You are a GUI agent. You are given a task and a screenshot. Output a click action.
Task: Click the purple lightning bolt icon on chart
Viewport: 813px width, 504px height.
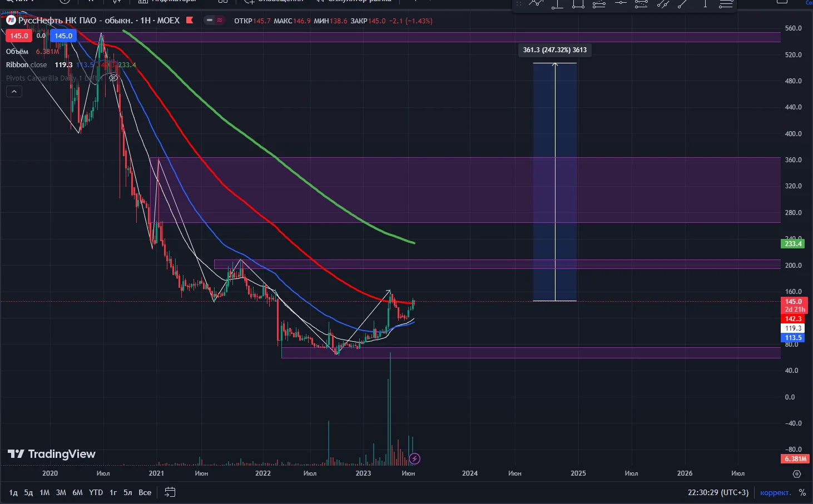[414, 459]
